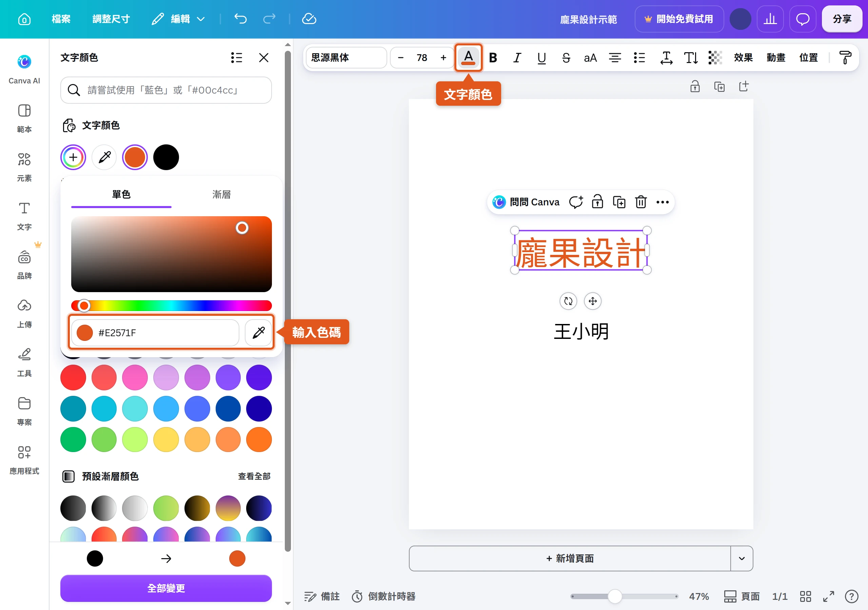This screenshot has height=610, width=868.
Task: Open the 位置 position option
Action: click(808, 58)
